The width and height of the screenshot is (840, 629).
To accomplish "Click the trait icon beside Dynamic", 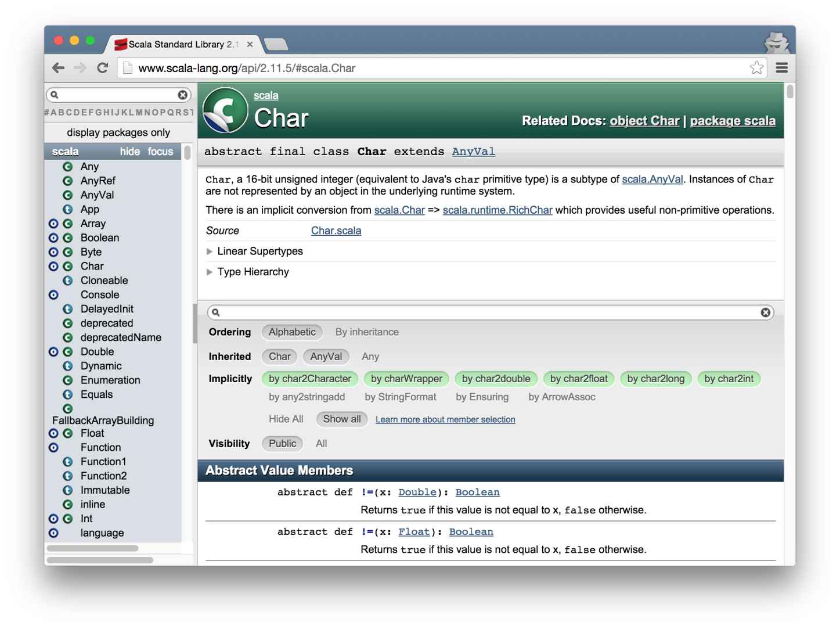I will (x=67, y=366).
